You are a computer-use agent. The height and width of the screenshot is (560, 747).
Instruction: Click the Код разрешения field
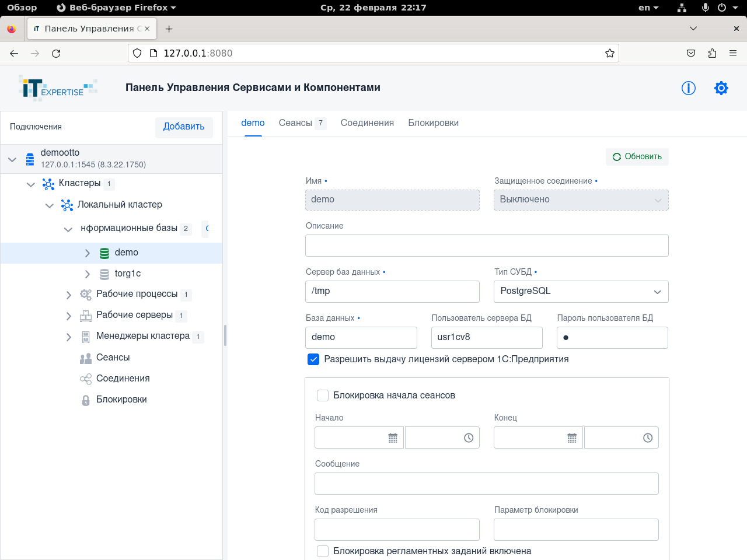pyautogui.click(x=397, y=530)
